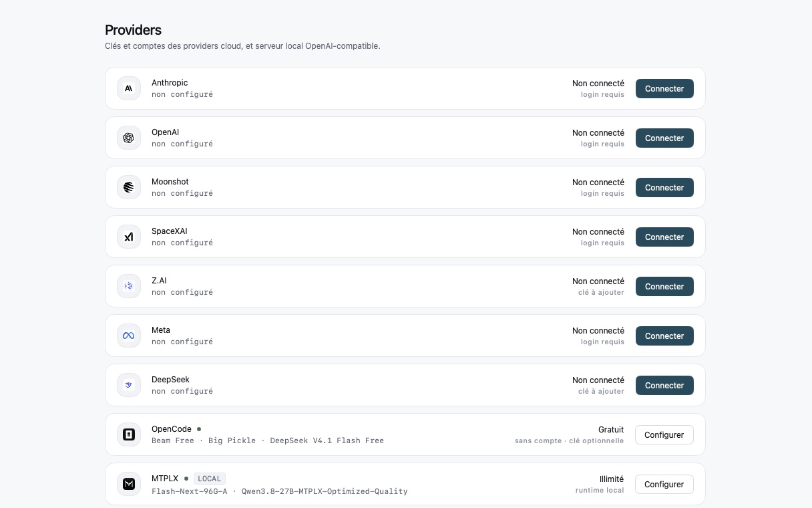Connect the Meta provider
This screenshot has height=508, width=812.
(664, 336)
